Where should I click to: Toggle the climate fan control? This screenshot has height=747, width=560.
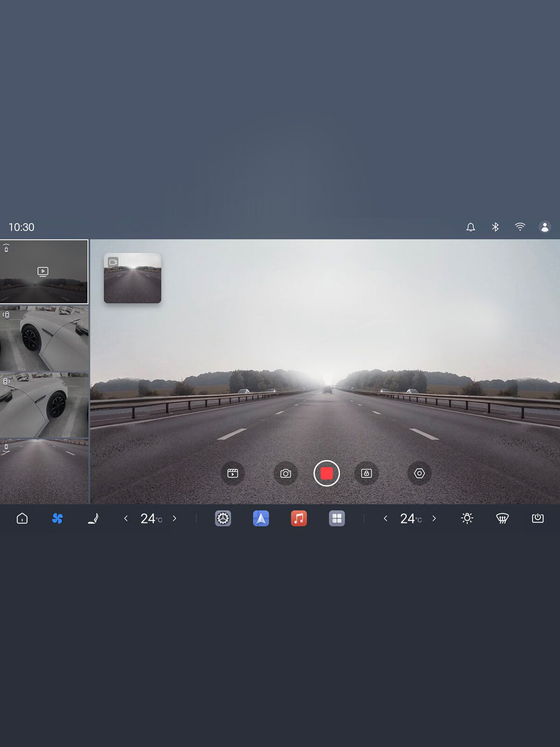(x=57, y=518)
